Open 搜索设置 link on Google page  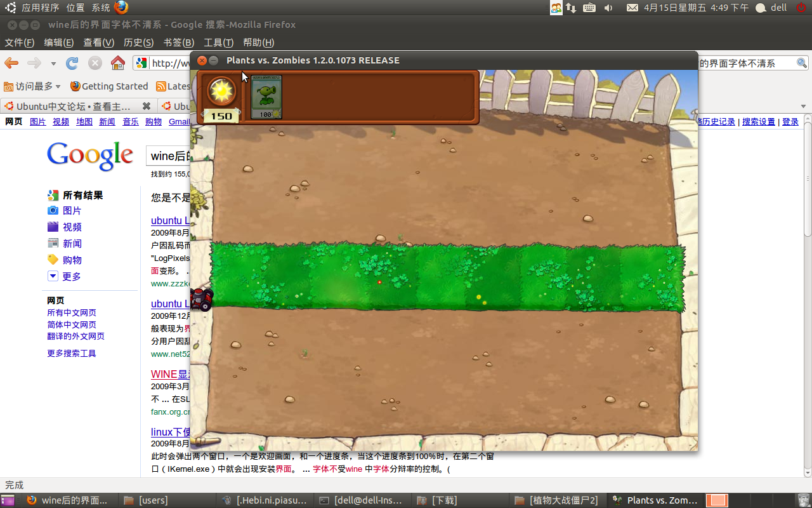759,122
